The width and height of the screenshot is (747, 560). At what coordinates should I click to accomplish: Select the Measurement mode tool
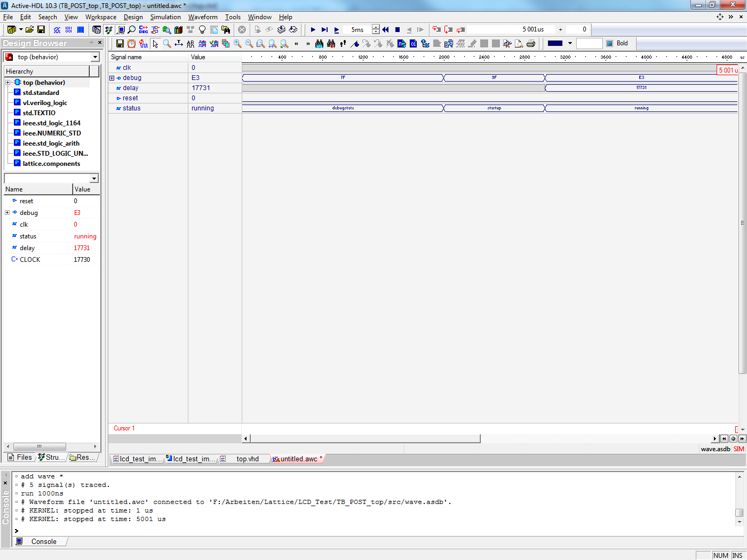(179, 44)
